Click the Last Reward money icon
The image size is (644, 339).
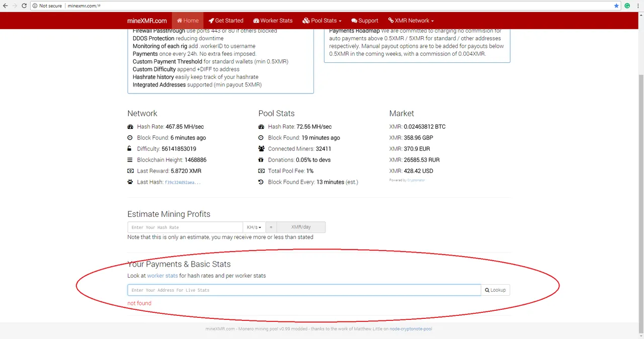coord(130,171)
